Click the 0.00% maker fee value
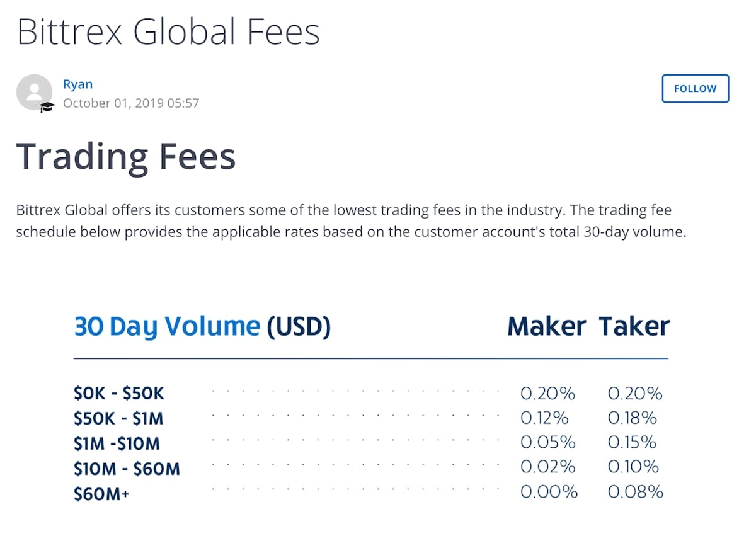This screenshot has height=553, width=756. 549,492
